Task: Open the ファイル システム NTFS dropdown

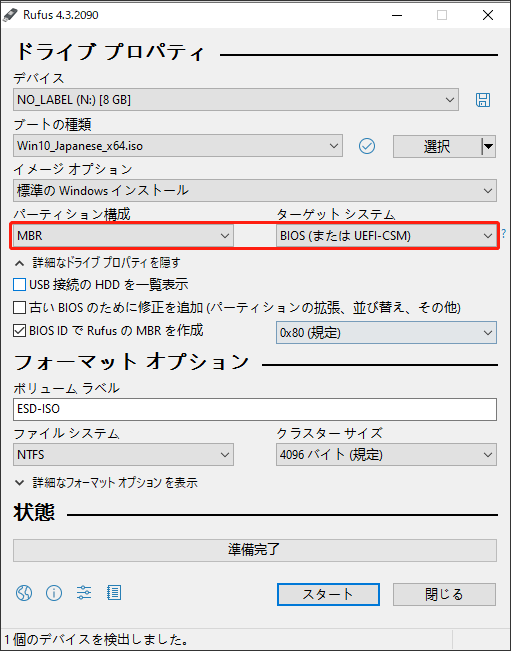Action: [123, 455]
